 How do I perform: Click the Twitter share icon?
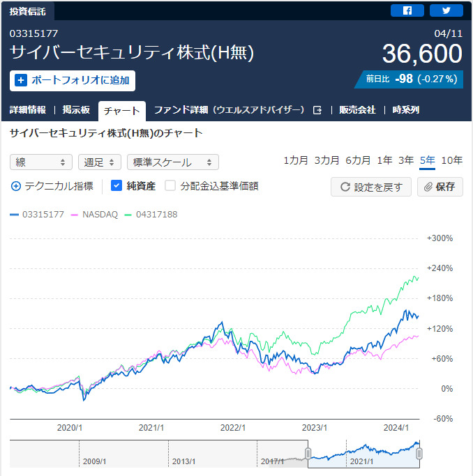[x=446, y=10]
